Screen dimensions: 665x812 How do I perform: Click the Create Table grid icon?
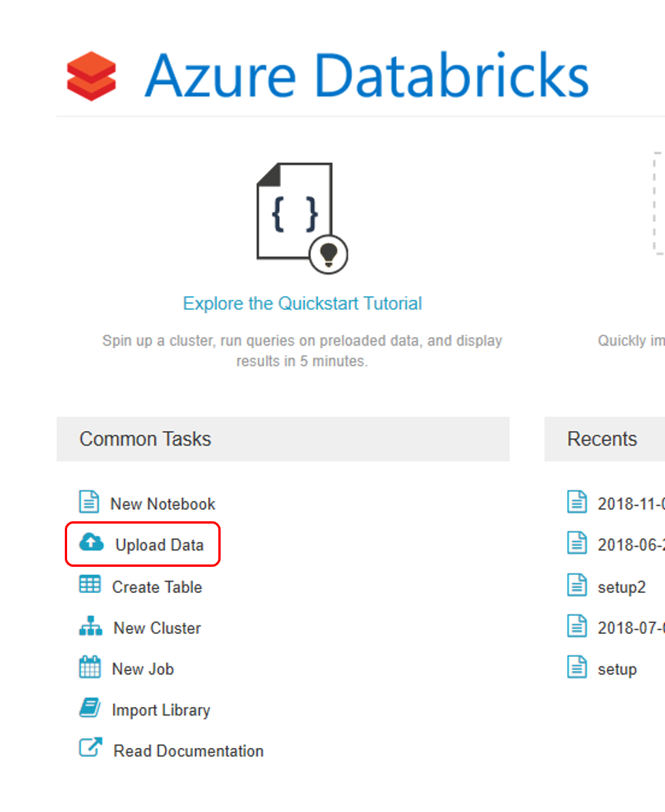89,585
